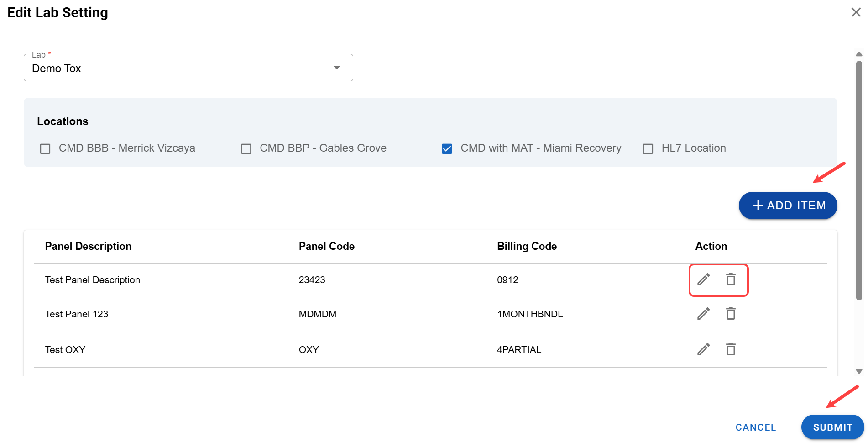Viewport: 868px width, 448px height.
Task: Delete the Test Panel Description row
Action: [731, 279]
